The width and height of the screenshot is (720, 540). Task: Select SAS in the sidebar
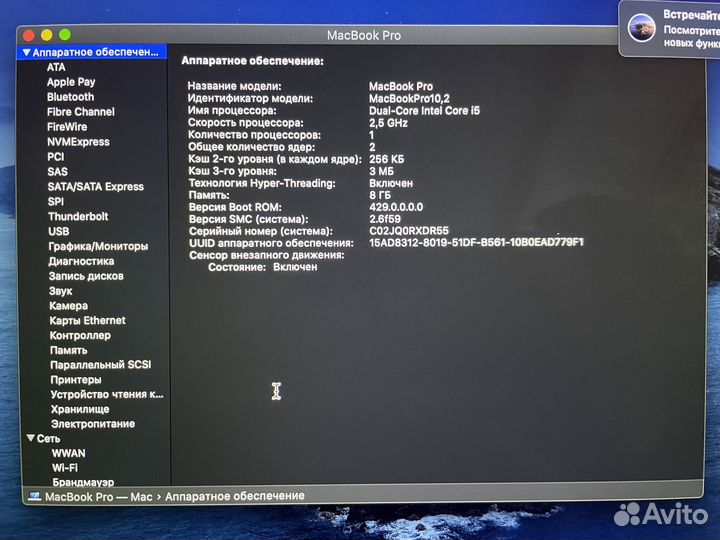[57, 172]
